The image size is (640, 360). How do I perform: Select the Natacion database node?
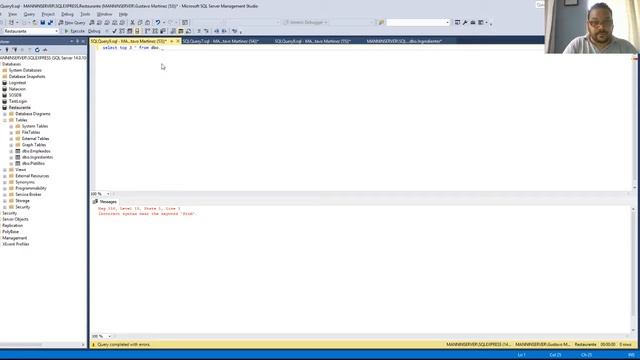17,89
